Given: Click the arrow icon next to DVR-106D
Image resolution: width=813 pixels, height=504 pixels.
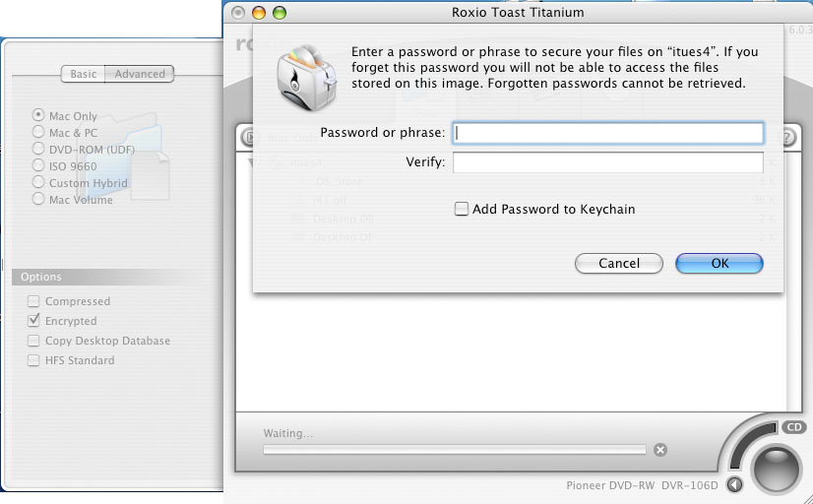Looking at the screenshot, I should 734,485.
